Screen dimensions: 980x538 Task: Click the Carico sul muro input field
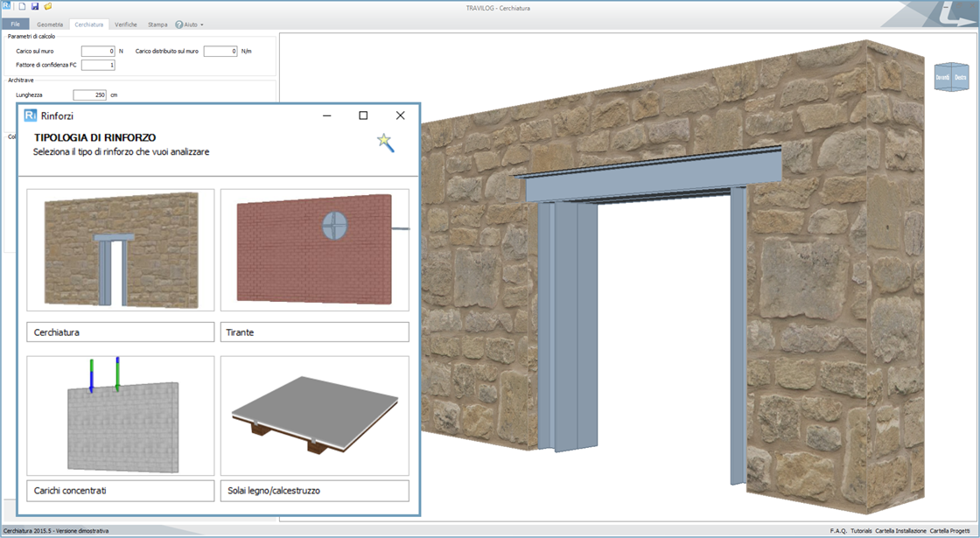(x=98, y=52)
